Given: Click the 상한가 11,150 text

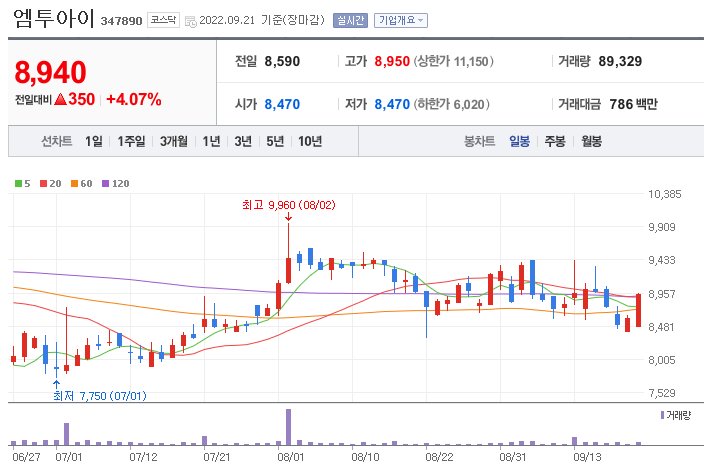Looking at the screenshot, I should coord(453,61).
